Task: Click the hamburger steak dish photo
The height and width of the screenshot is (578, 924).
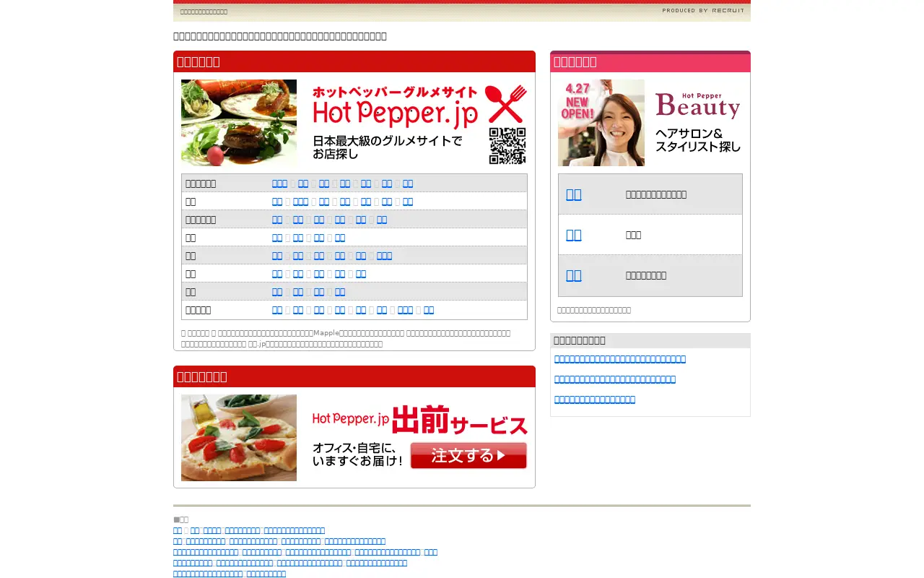Action: tap(239, 123)
